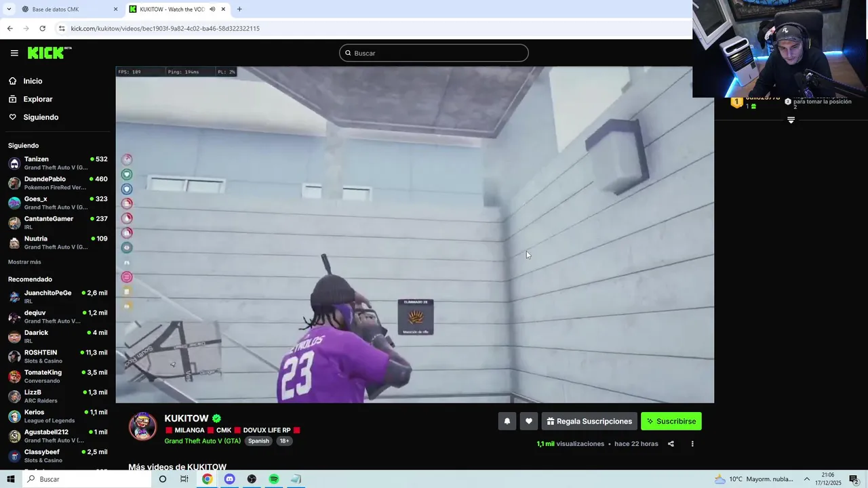Open OBS Studio from the taskbar

(x=252, y=479)
